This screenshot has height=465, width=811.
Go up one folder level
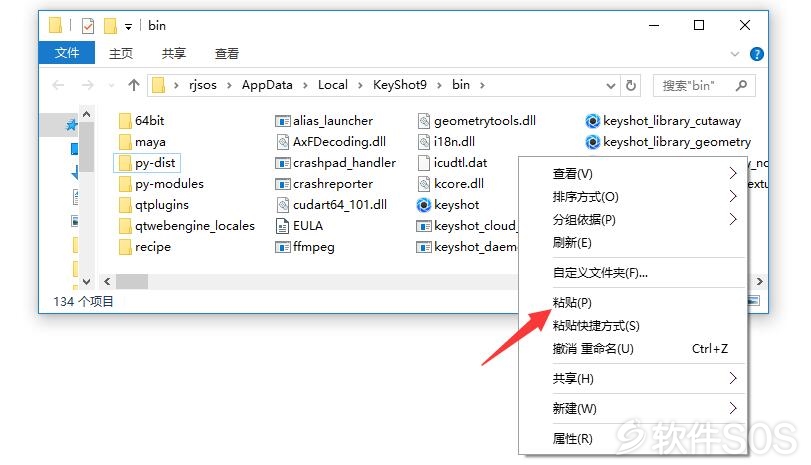(134, 85)
